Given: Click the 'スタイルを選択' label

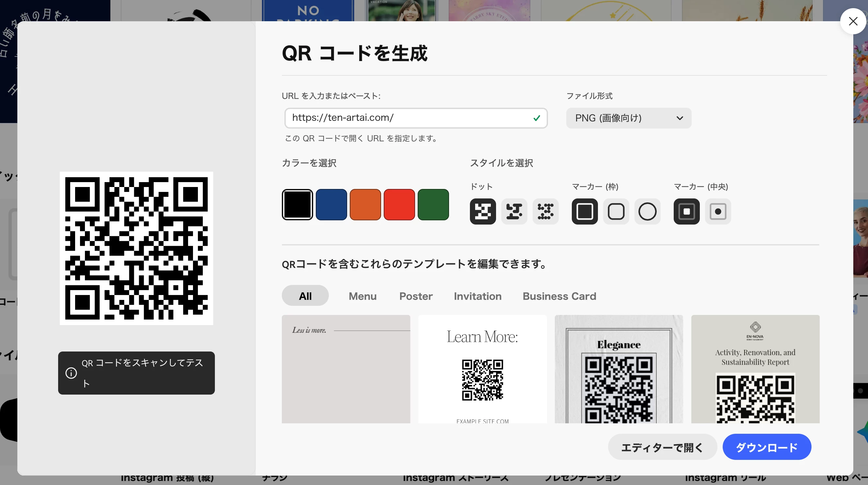Looking at the screenshot, I should 502,163.
